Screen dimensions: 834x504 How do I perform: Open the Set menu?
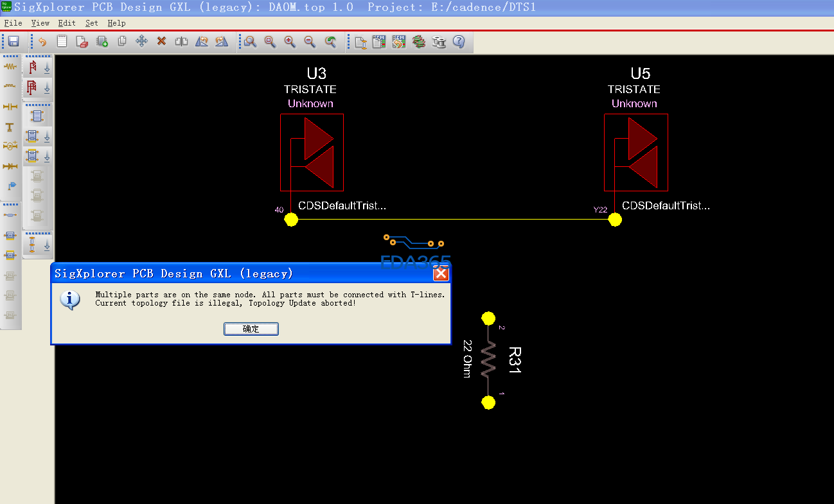point(92,23)
